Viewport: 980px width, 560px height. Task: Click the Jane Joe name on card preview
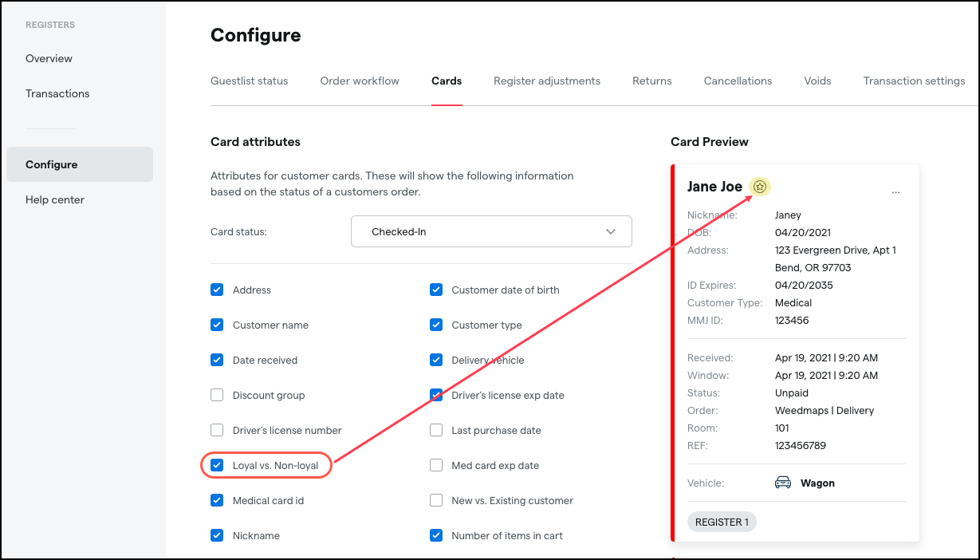click(714, 187)
